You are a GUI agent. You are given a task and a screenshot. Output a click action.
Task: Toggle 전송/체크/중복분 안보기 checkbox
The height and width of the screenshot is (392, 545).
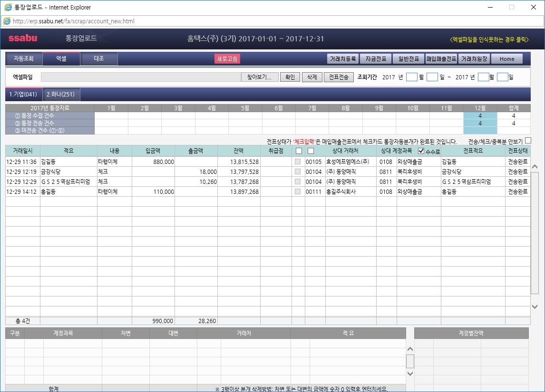pyautogui.click(x=528, y=141)
